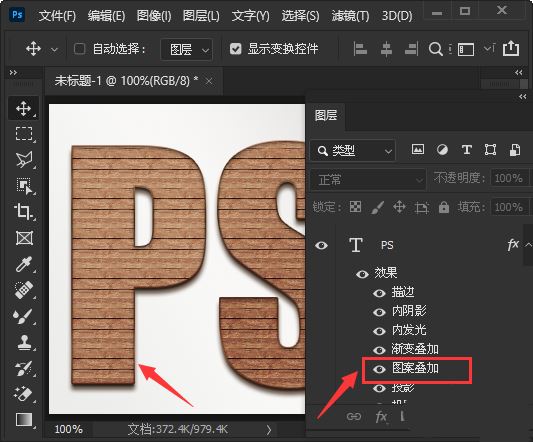Open the 正常 blend mode dropdown
533x442 pixels.
click(x=368, y=180)
